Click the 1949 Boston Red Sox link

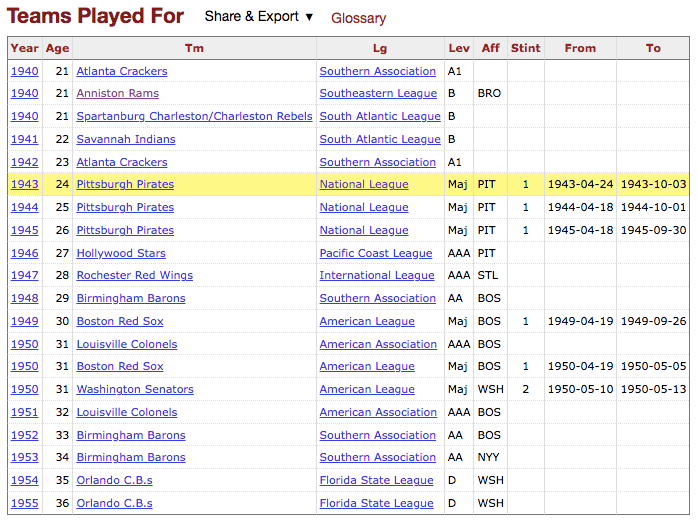click(120, 322)
